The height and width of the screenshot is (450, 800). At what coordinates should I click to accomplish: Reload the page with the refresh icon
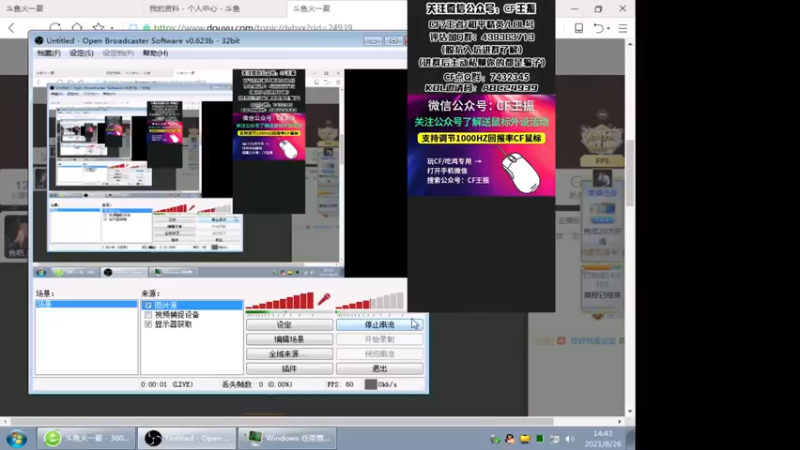[55, 28]
